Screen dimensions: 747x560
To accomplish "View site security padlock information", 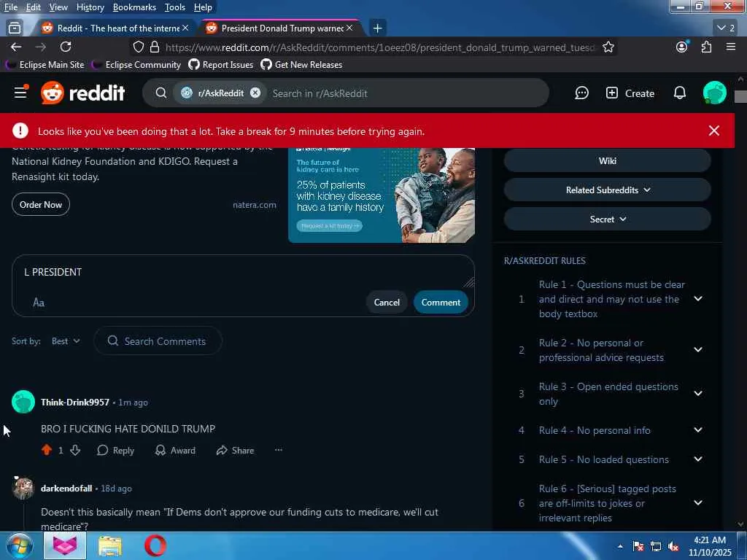I will 155,47.
